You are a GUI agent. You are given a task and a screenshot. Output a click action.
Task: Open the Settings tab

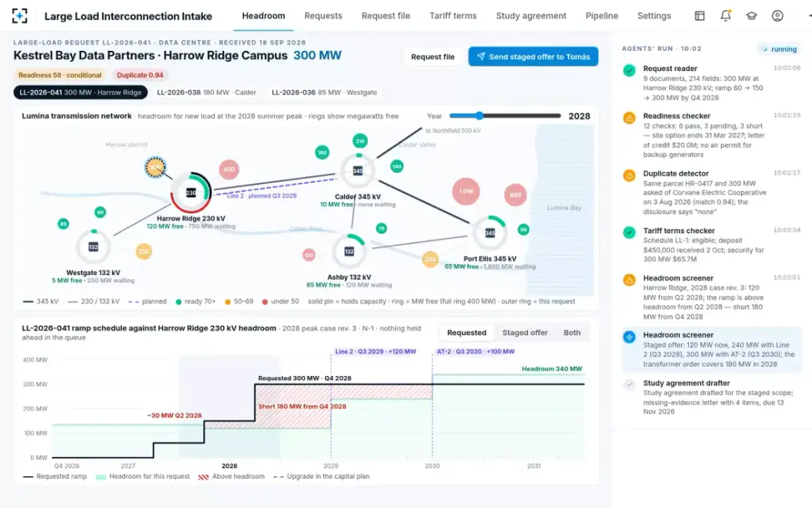[x=654, y=16]
